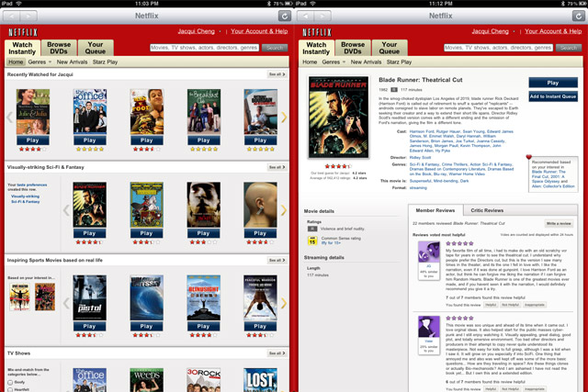
Task: Reload the page in the right Netflix screen
Action: [579, 17]
